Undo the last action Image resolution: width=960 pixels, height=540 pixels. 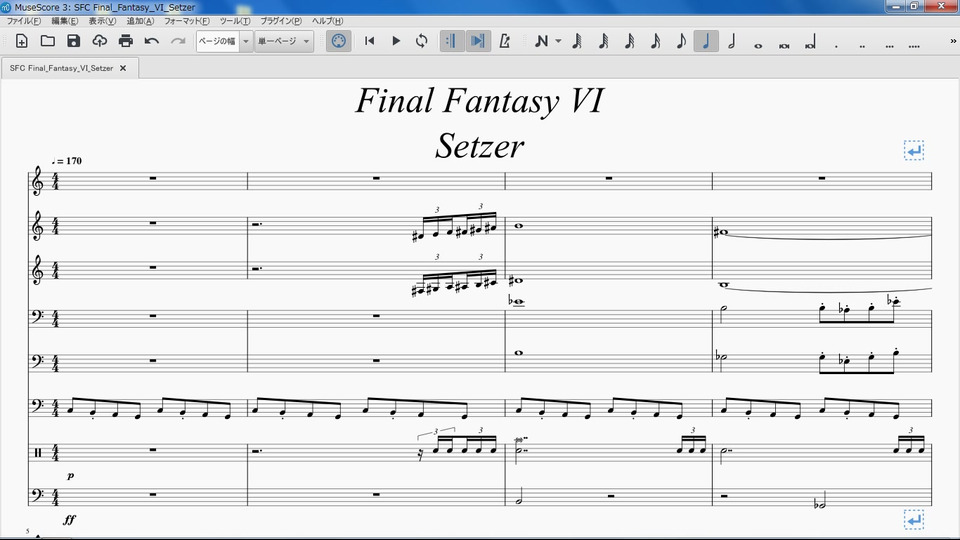click(152, 41)
